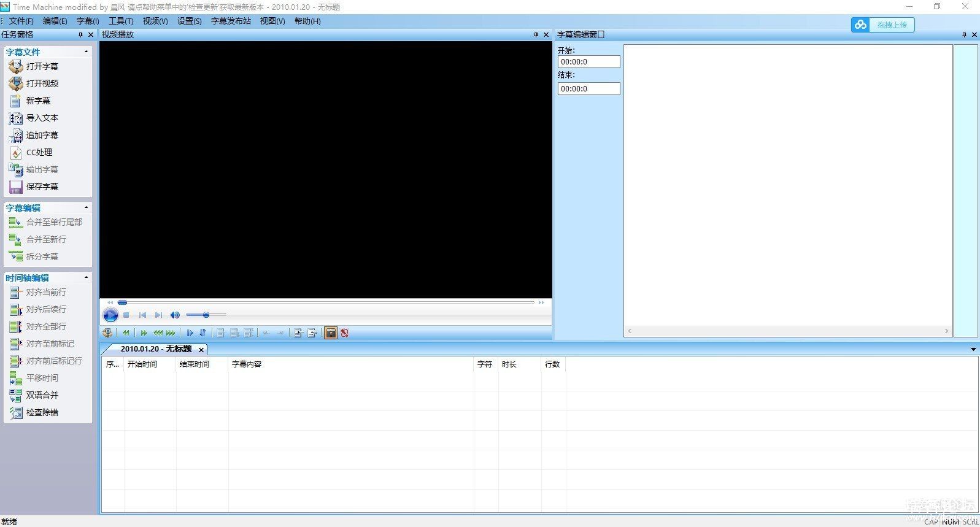
Task: Open the 视频(V) menu
Action: pyautogui.click(x=155, y=21)
